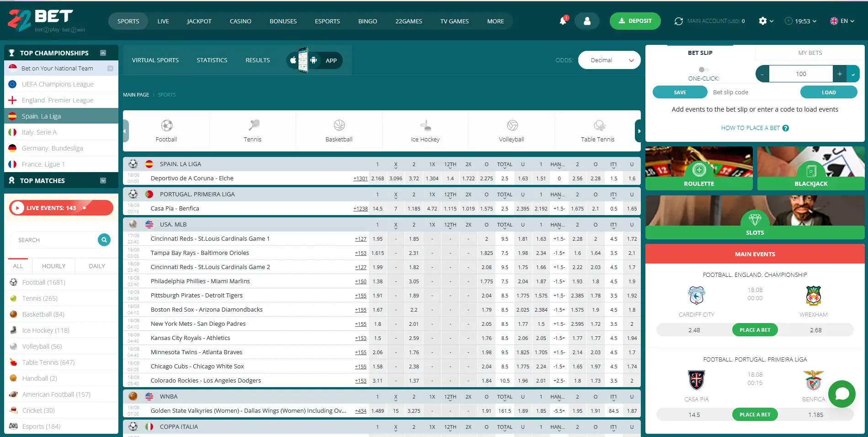Select Spain La Liga championship
The image size is (868, 437).
[x=61, y=116]
